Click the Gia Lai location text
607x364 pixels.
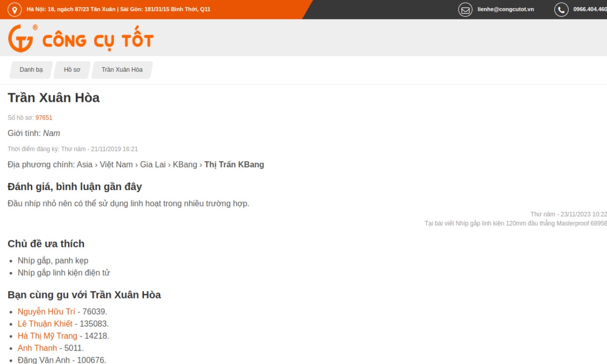click(x=153, y=164)
